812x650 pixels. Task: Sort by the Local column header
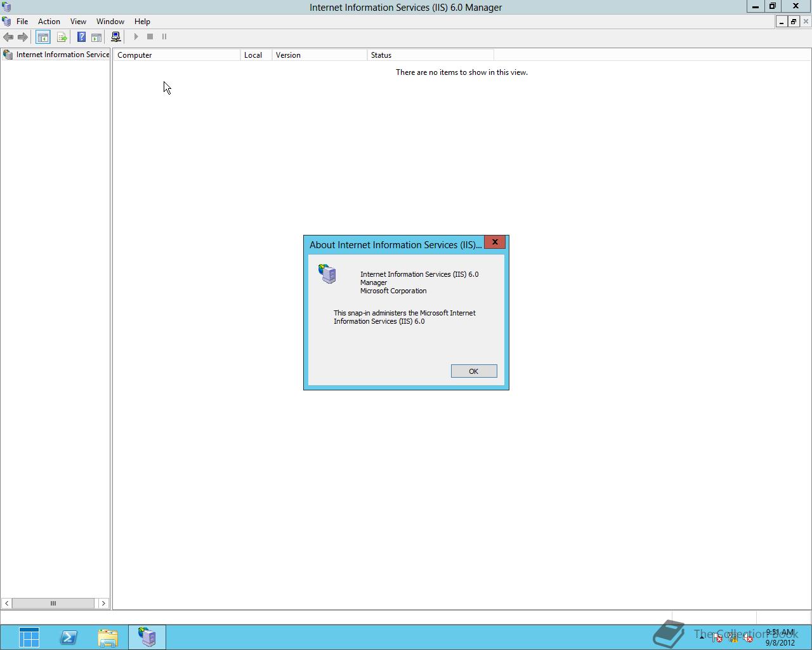click(x=256, y=55)
